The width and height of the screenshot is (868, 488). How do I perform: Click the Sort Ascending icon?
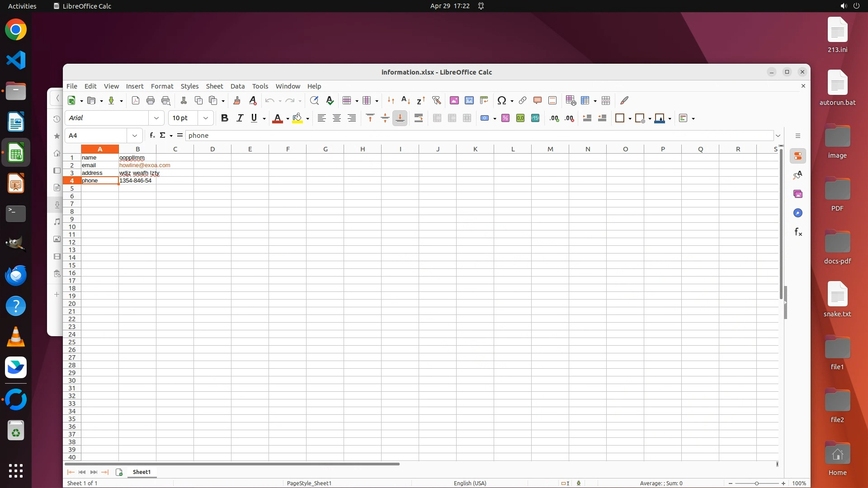point(406,100)
